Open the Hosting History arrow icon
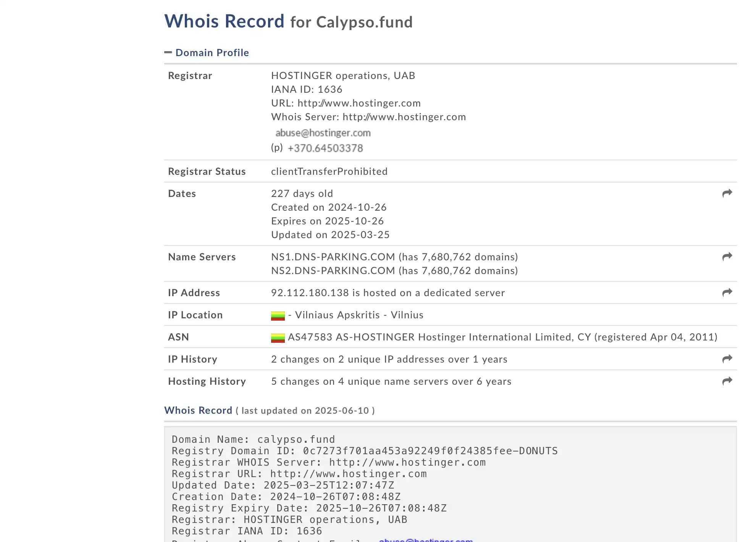The image size is (756, 542). (x=727, y=381)
